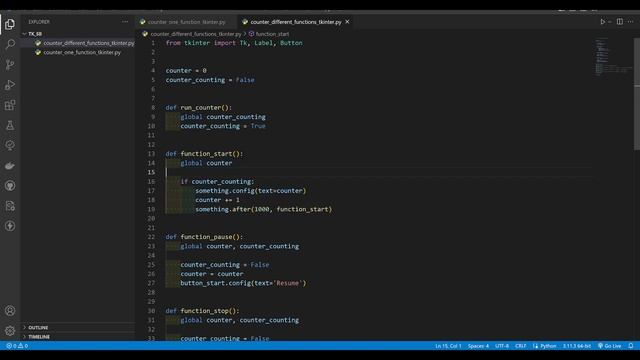Image resolution: width=640 pixels, height=360 pixels.
Task: Click 'something.config(text=counter)' line
Action: pos(251,191)
